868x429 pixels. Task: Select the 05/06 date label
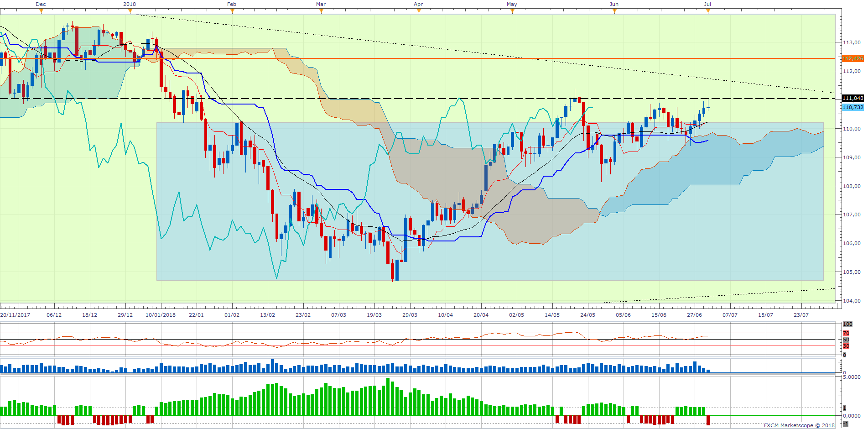[x=623, y=315]
